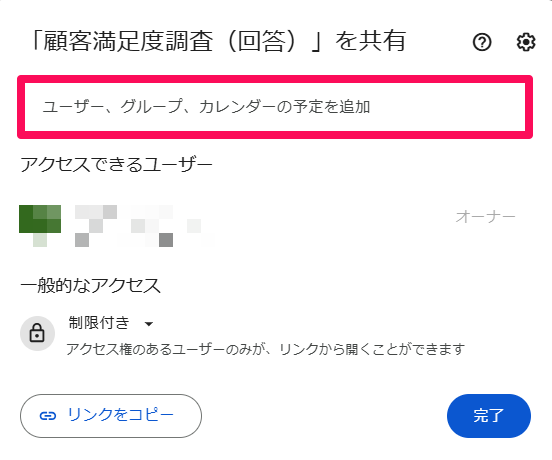Click the を共有 text in dialog title

(x=371, y=42)
